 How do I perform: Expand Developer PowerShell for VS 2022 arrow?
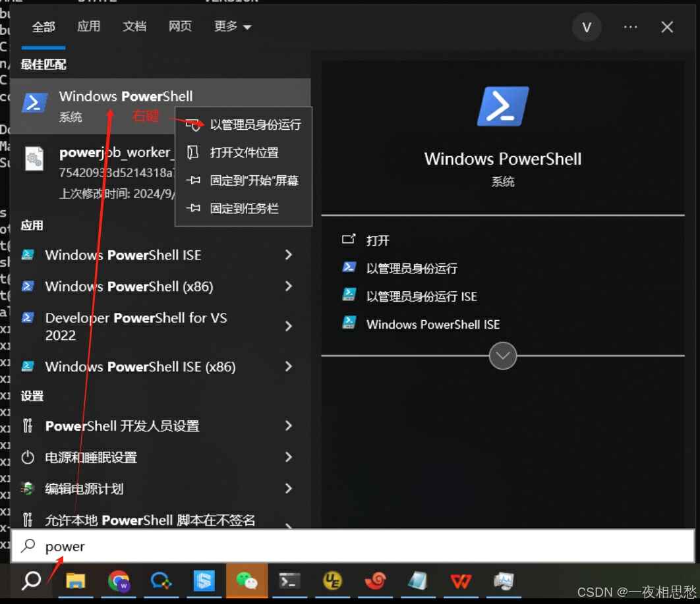coord(289,326)
